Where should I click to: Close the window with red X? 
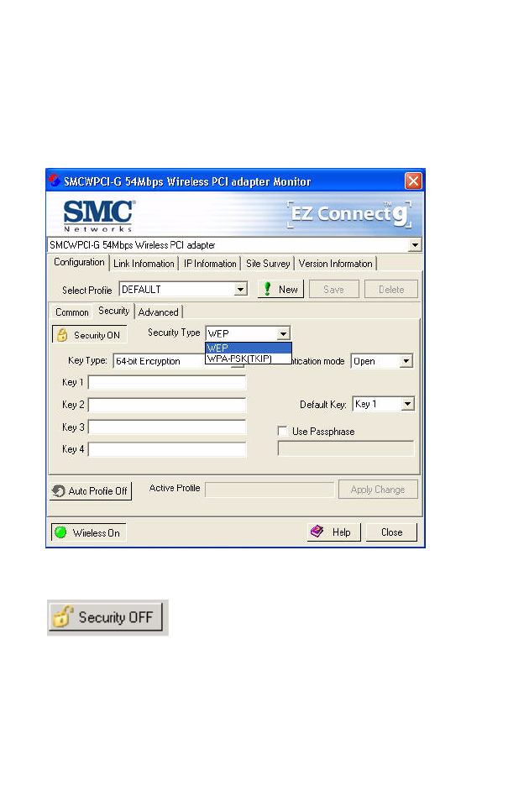413,181
